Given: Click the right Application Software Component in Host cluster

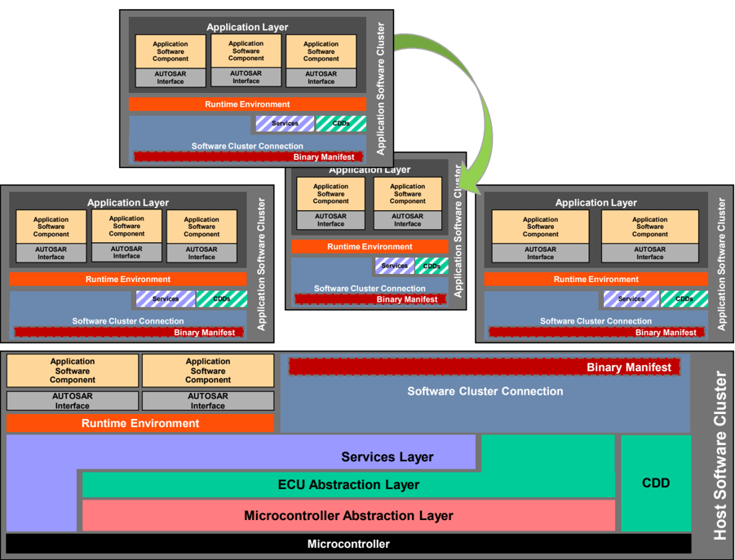Looking at the screenshot, I should pos(208,370).
